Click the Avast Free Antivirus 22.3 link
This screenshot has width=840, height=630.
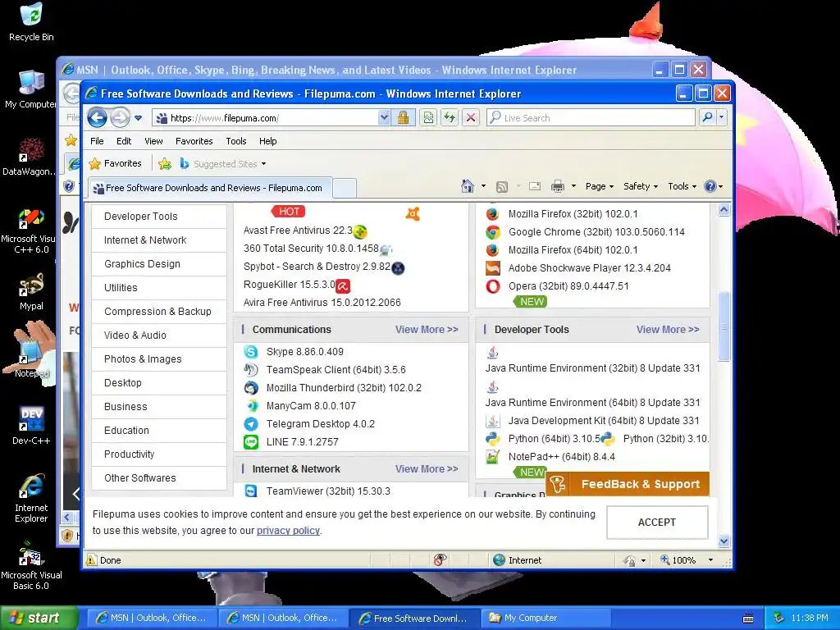pos(298,231)
